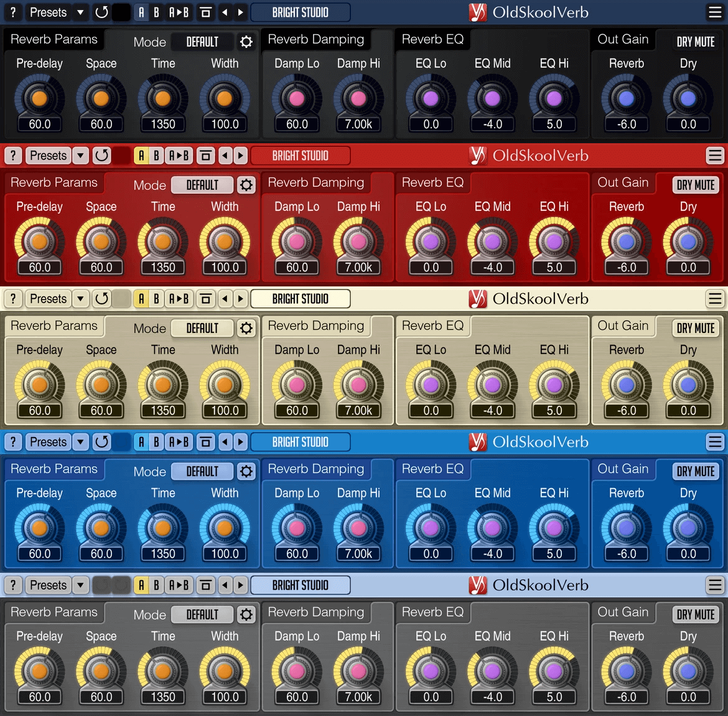Open Presets menu in red skin
This screenshot has height=716, width=728.
(49, 156)
